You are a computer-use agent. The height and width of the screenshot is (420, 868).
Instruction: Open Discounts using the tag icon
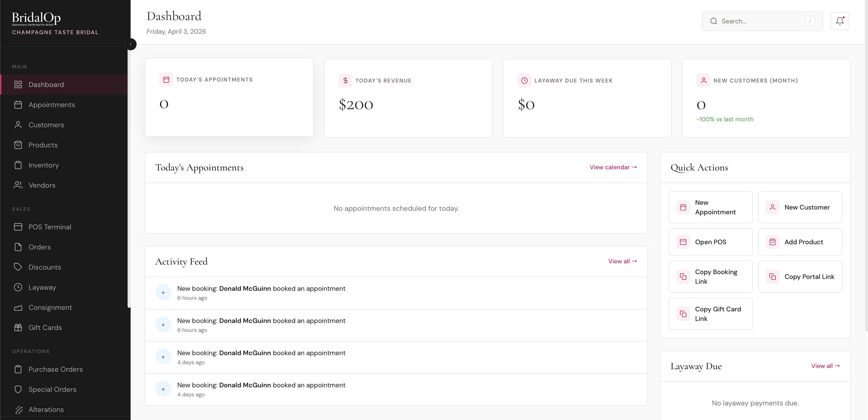pyautogui.click(x=19, y=267)
